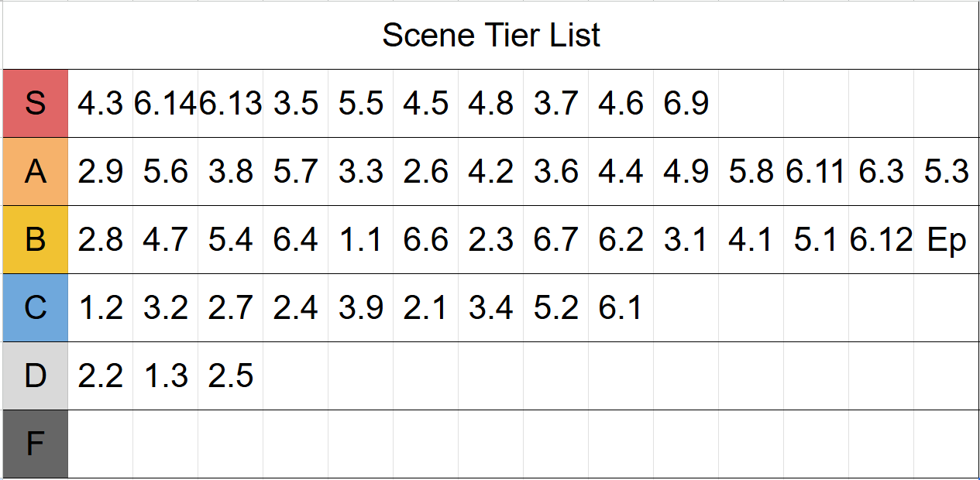Select cell 6.12 in the B row

[x=882, y=240]
